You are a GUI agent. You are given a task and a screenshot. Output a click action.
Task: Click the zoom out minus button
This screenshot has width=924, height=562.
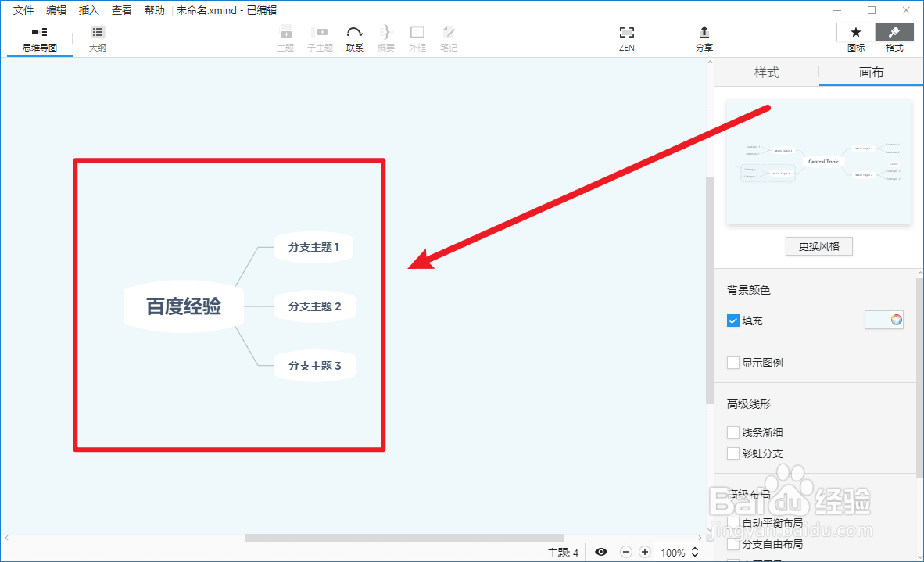(625, 551)
